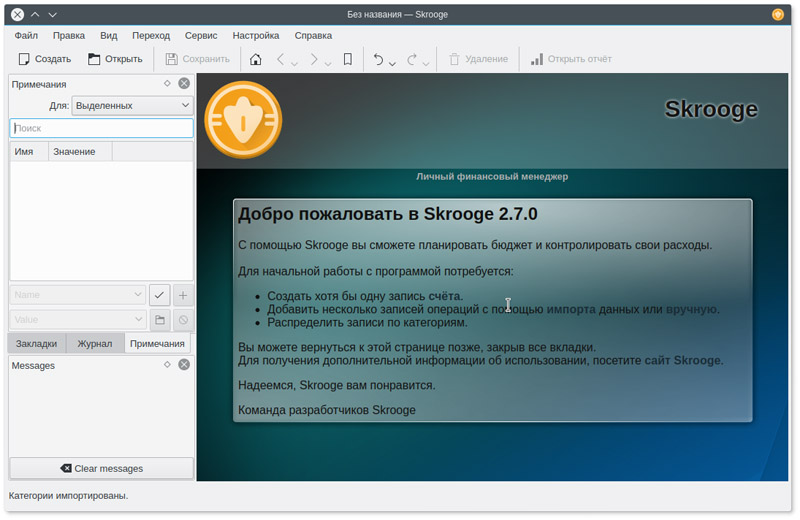Image resolution: width=800 pixels, height=520 pixels.
Task: Click the Skrooge coin logo
Action: [243, 120]
